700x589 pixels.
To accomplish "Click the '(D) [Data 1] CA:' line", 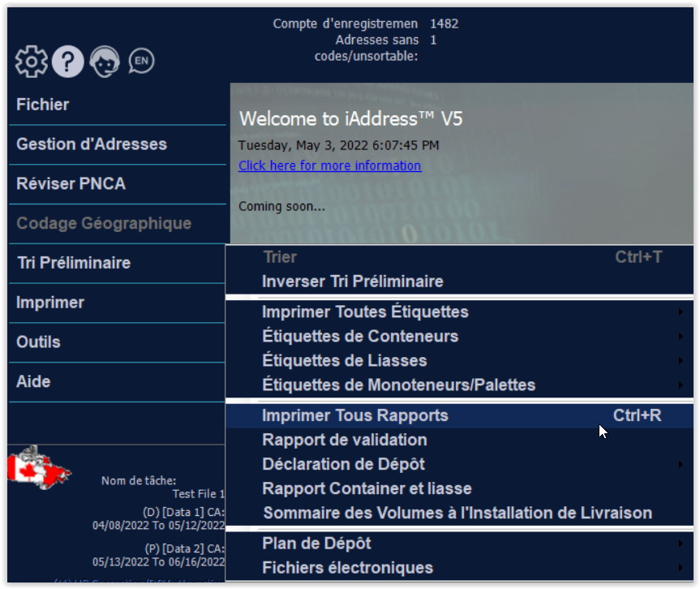I will pyautogui.click(x=184, y=512).
